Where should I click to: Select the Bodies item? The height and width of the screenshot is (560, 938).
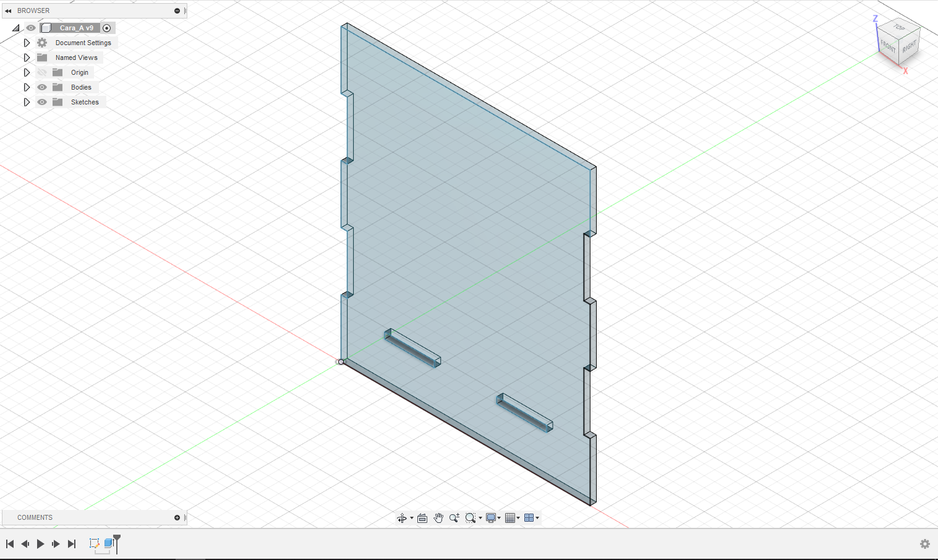81,87
